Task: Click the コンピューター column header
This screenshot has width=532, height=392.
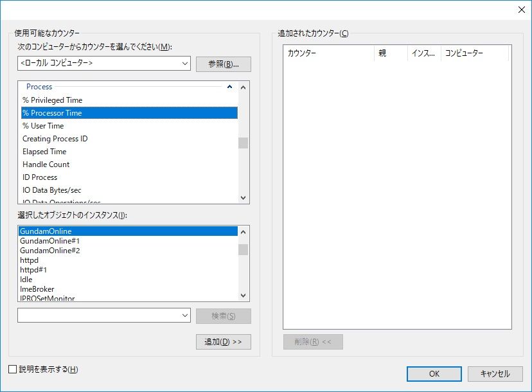Action: coord(474,53)
